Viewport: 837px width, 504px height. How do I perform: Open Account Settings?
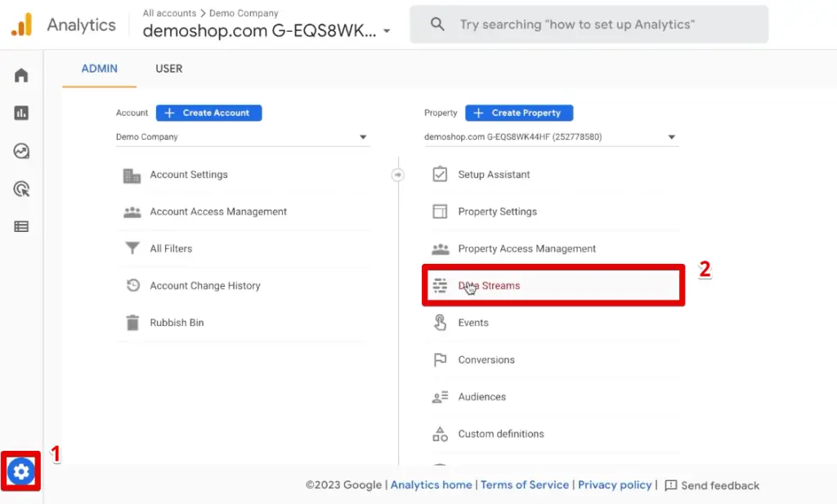pos(189,175)
